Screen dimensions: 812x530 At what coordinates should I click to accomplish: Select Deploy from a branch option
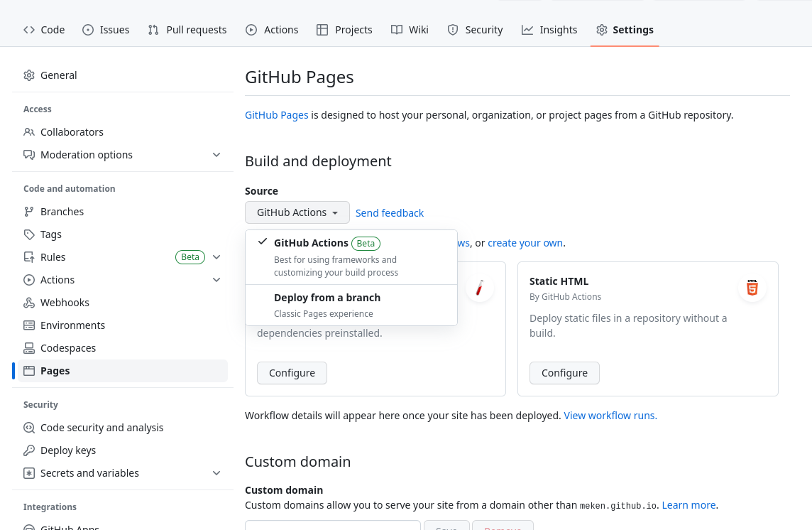[327, 297]
